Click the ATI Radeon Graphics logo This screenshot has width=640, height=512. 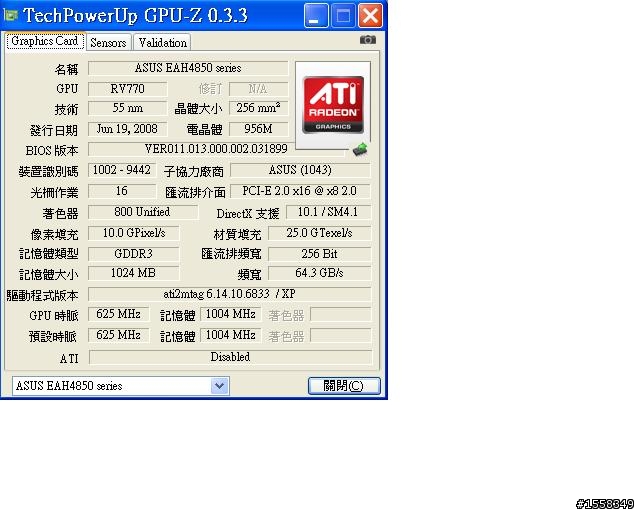coord(333,105)
